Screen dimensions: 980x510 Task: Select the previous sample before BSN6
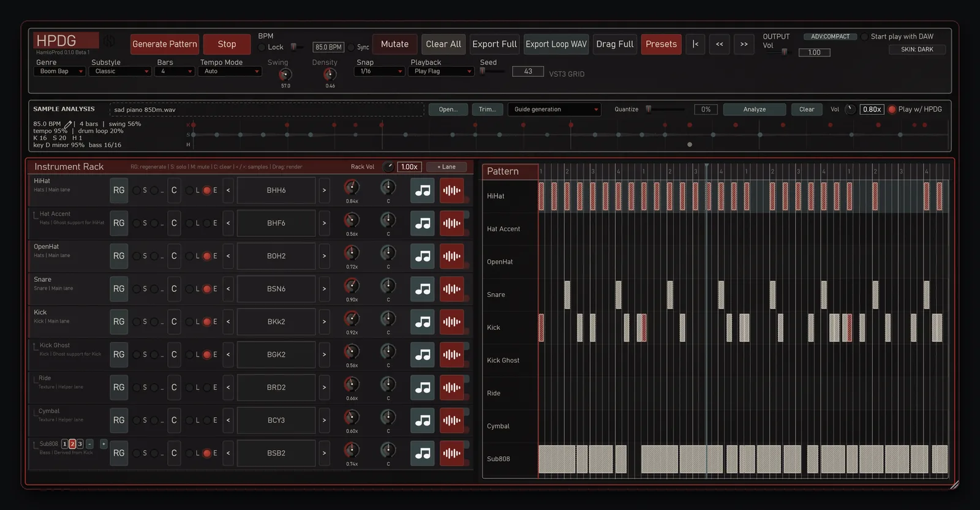pyautogui.click(x=228, y=289)
